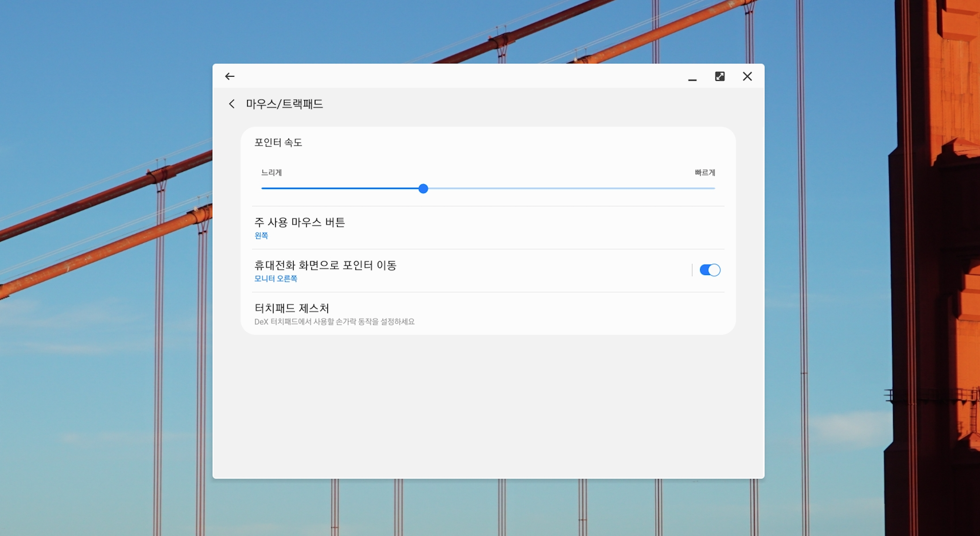This screenshot has width=980, height=536.
Task: Click the 왼쪽 value under mouse button
Action: click(x=261, y=236)
